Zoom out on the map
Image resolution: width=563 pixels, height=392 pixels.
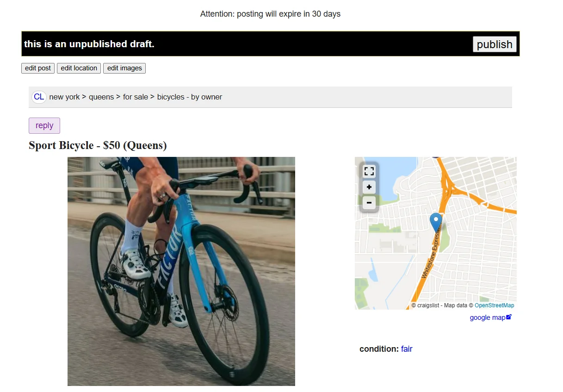click(369, 203)
